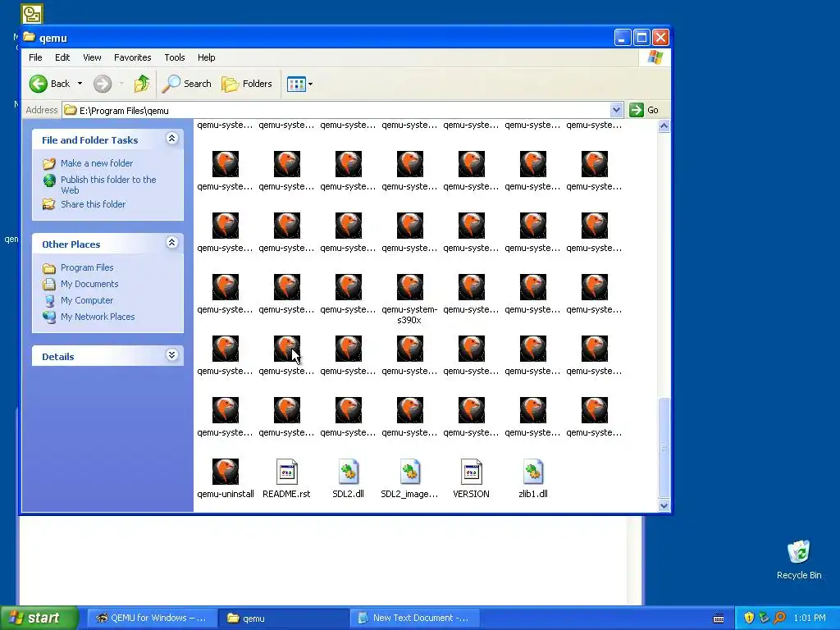Open the Views dropdown arrow

tap(310, 84)
